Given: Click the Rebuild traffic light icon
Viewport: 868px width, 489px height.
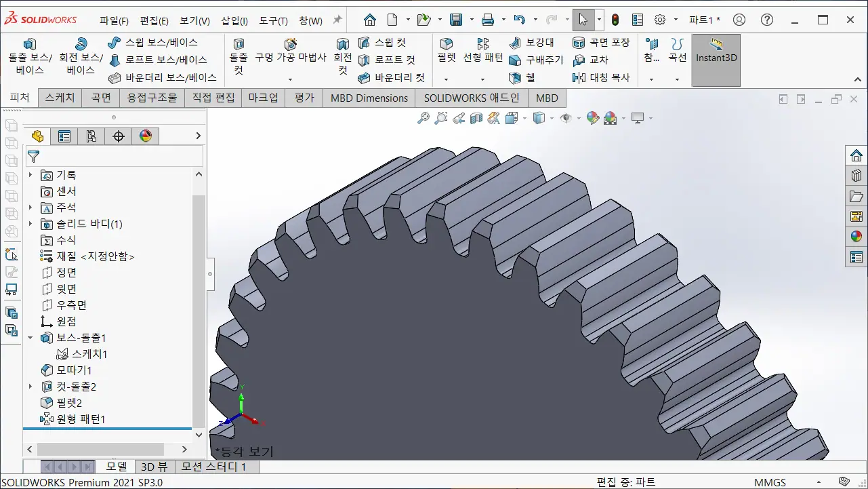Looking at the screenshot, I should tap(615, 20).
